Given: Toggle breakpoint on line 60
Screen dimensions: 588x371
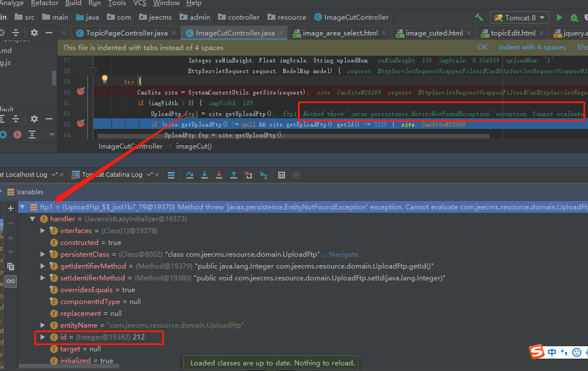Looking at the screenshot, I should tap(81, 91).
